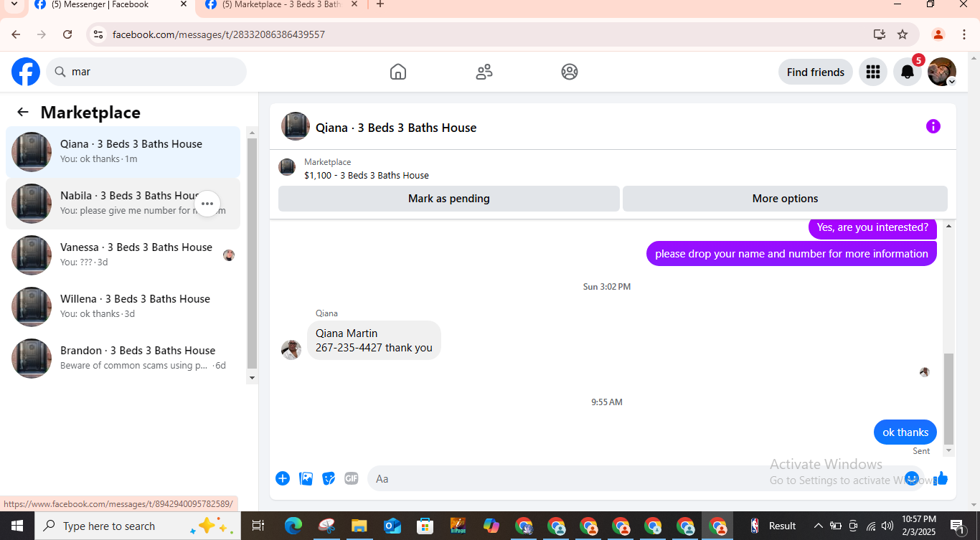Image resolution: width=980 pixels, height=540 pixels.
Task: Open the Willena conversation
Action: [x=123, y=307]
